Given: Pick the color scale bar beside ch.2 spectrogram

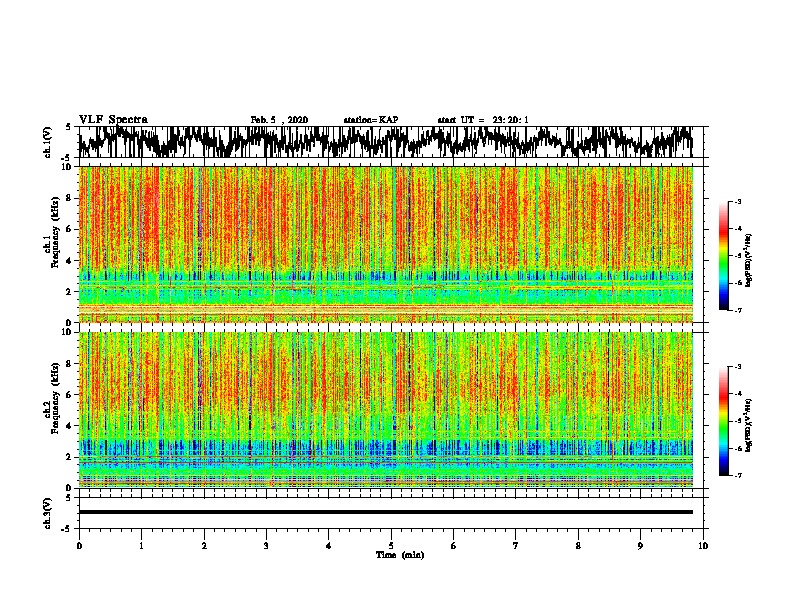Looking at the screenshot, I should [723, 421].
